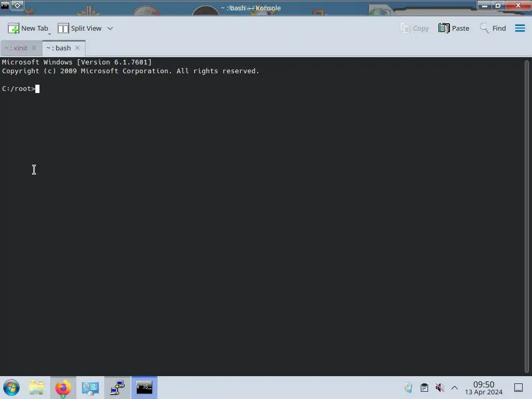Image resolution: width=532 pixels, height=399 pixels.
Task: Click the pin window on all desktops icon
Action: [x=17, y=5]
